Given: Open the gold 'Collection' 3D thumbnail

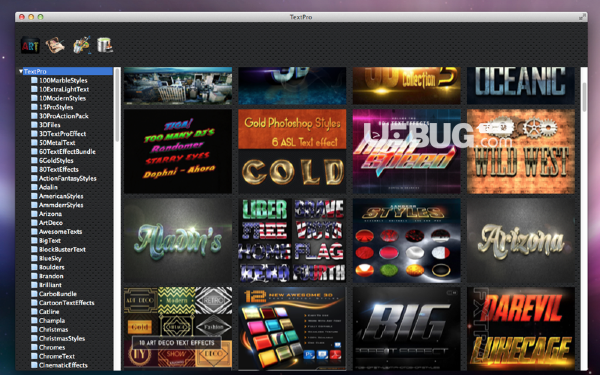Looking at the screenshot, I should 406,85.
